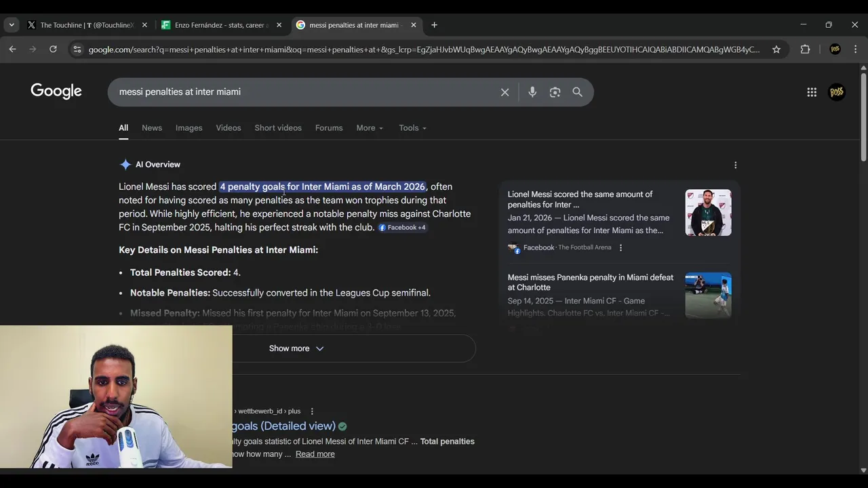Click scrollbar down arrow
This screenshot has height=488, width=868.
[x=863, y=470]
